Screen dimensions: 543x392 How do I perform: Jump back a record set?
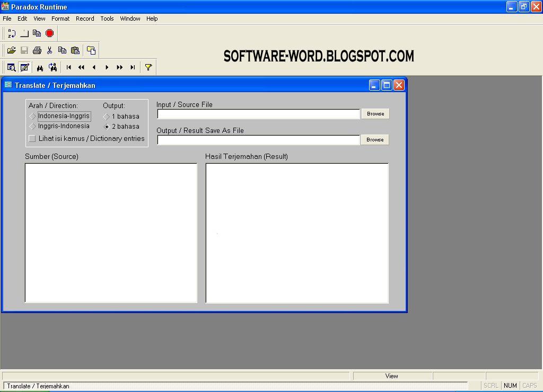pos(81,67)
